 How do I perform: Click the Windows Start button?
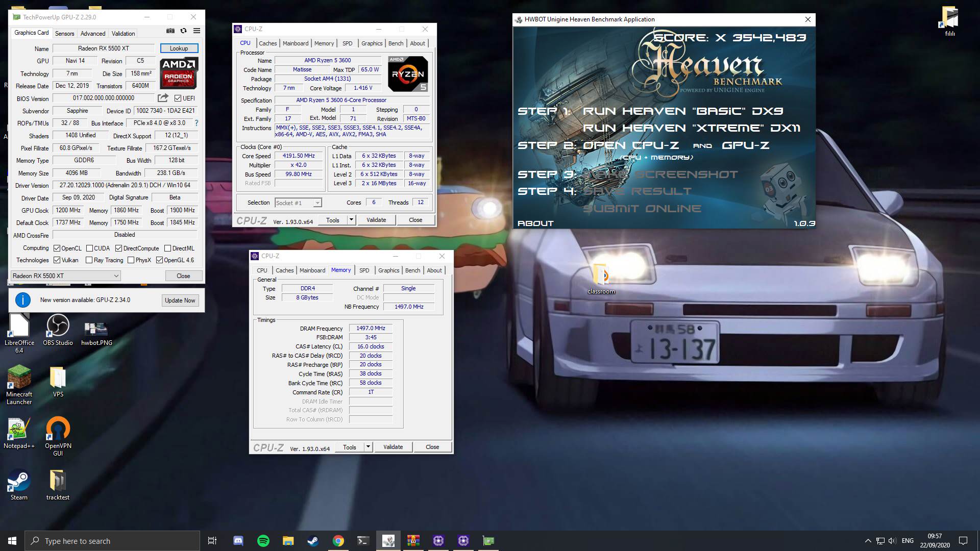point(12,541)
